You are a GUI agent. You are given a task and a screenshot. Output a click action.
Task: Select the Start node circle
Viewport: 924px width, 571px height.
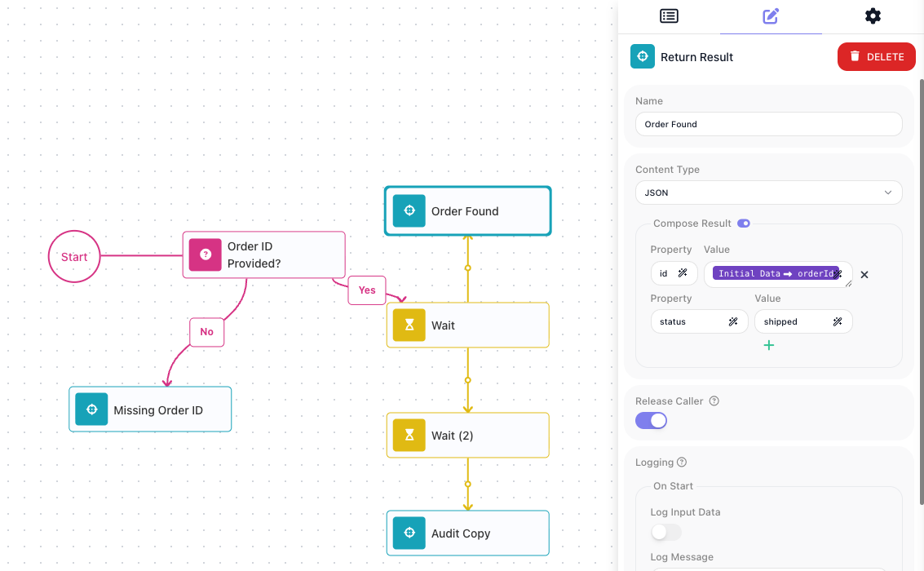(74, 256)
